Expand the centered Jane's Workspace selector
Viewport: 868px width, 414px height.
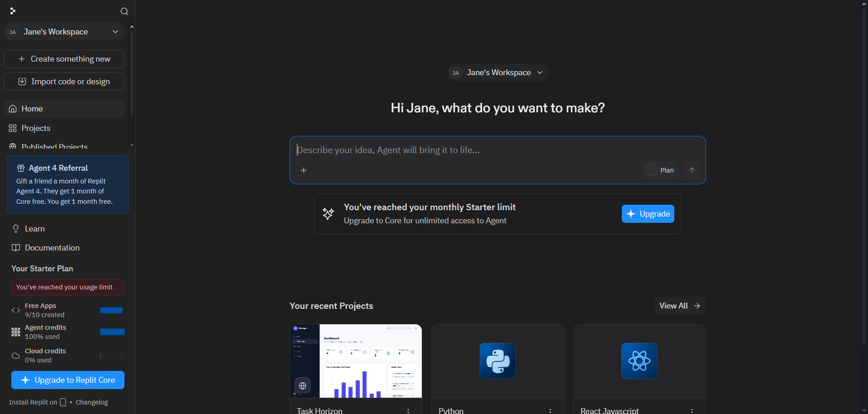pos(497,72)
